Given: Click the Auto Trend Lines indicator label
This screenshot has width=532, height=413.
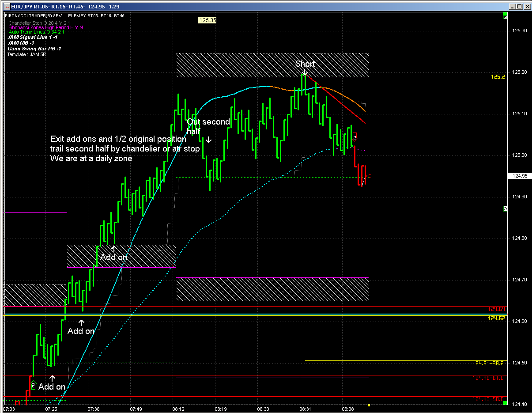Looking at the screenshot, I should coord(36,32).
